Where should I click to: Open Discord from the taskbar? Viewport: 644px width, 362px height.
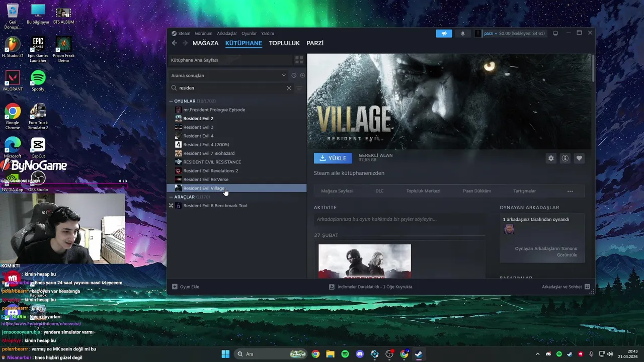pos(360,354)
